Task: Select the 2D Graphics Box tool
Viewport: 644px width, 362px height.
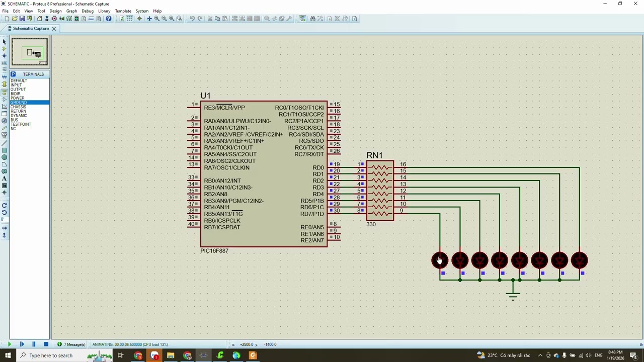Action: pyautogui.click(x=5, y=150)
